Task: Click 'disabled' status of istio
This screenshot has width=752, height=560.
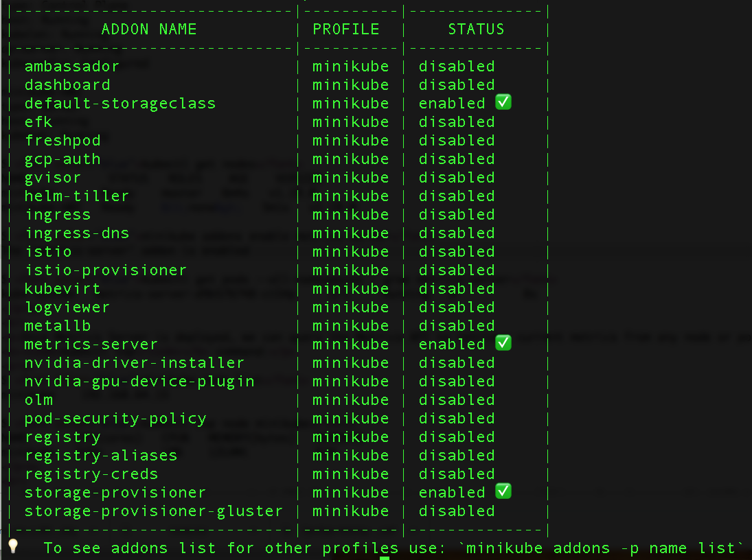Action: (457, 252)
